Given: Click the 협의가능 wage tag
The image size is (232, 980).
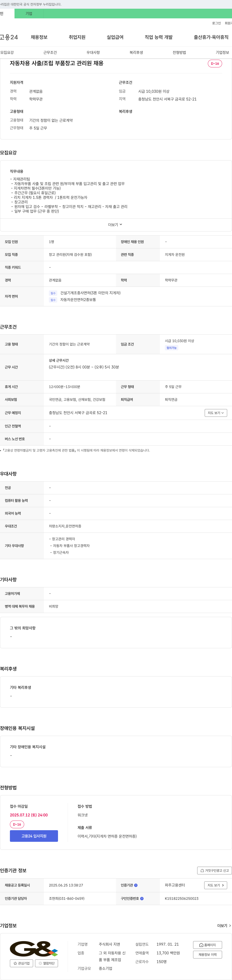Looking at the screenshot, I should coord(172,348).
